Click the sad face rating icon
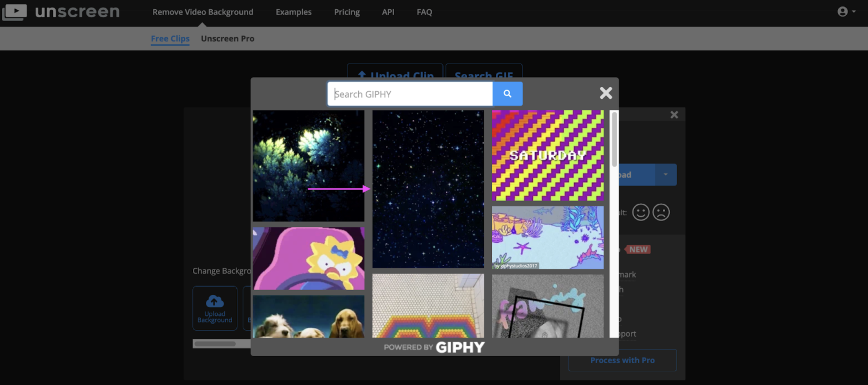Viewport: 868px width, 385px height. [x=661, y=212]
